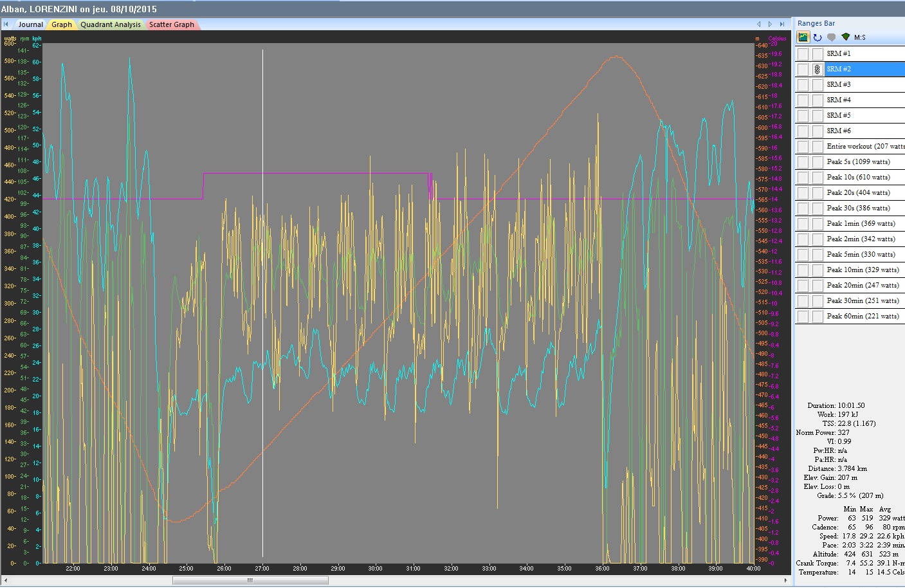905x588 pixels.
Task: Click the gray shield icon in Ranges Bar
Action: coord(832,37)
